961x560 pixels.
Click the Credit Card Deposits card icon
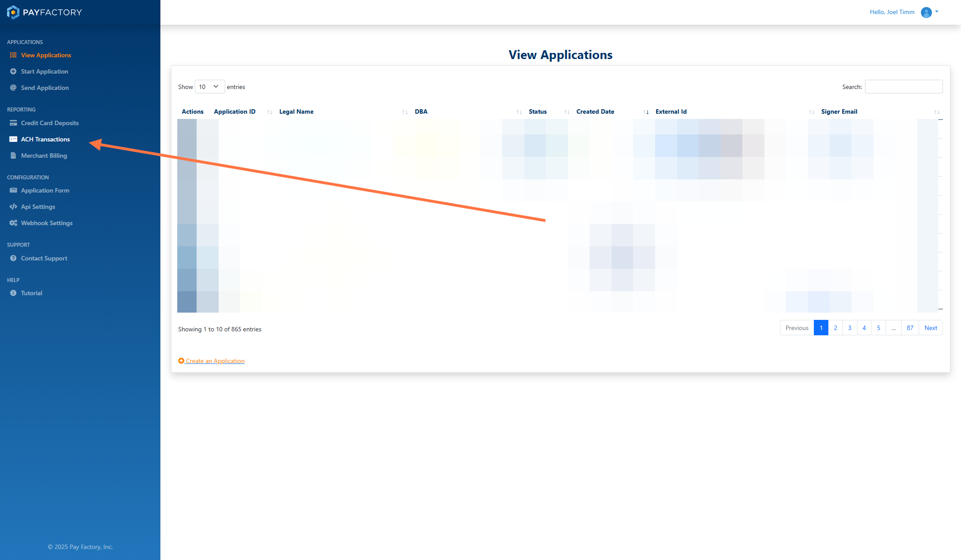pos(13,123)
